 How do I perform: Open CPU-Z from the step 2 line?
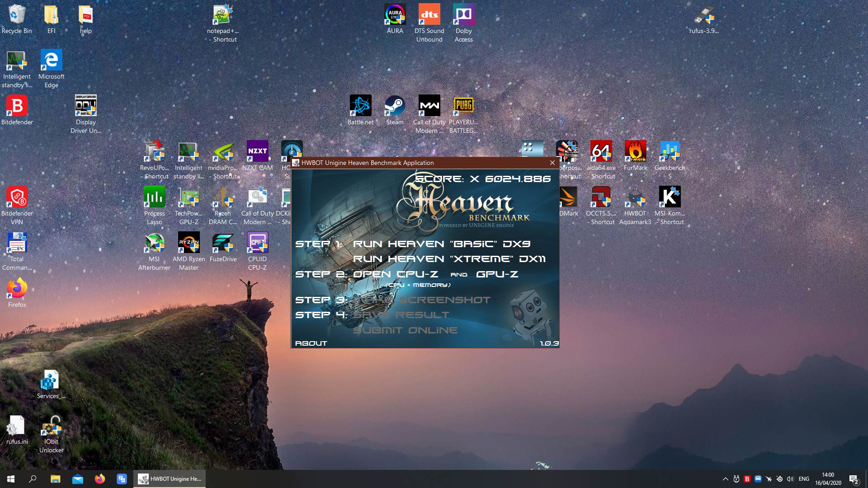pyautogui.click(x=396, y=274)
